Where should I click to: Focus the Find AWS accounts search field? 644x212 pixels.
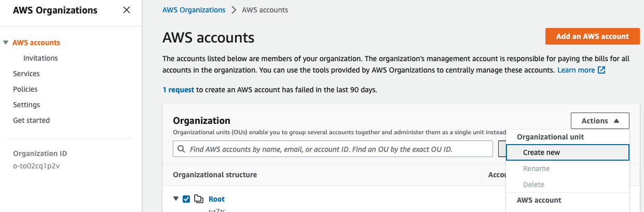pyautogui.click(x=333, y=149)
